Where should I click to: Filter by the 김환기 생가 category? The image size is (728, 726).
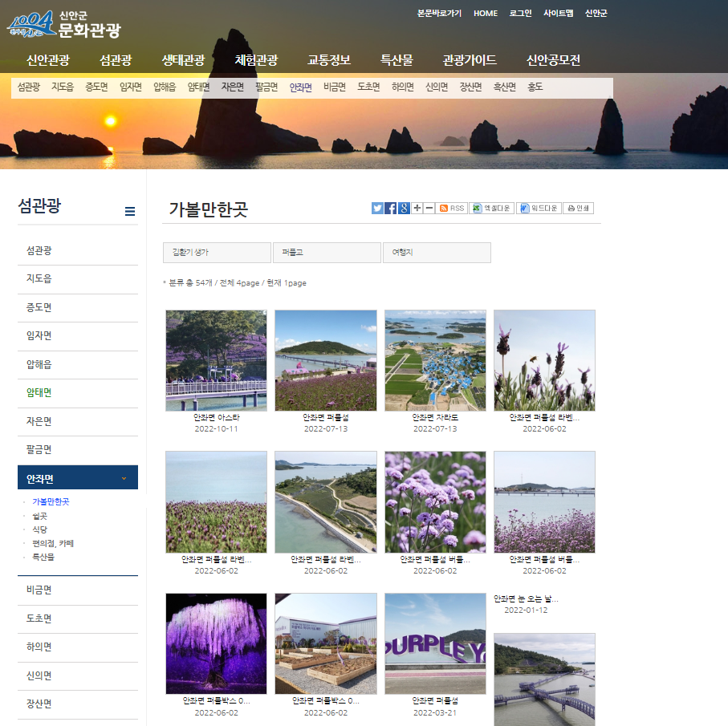[x=217, y=253]
